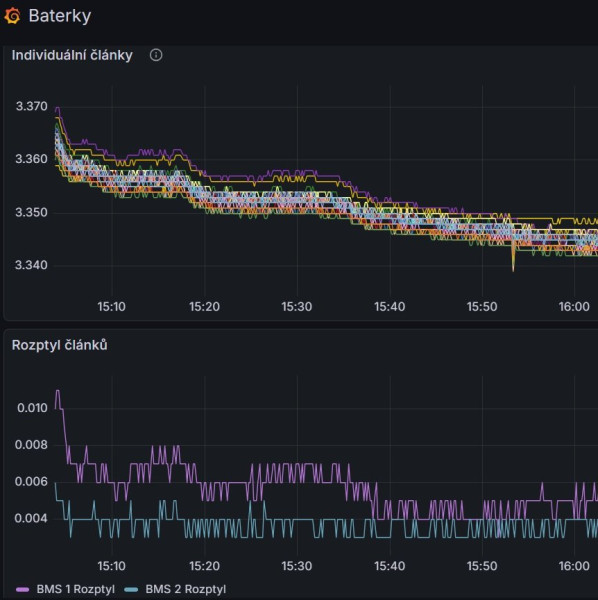This screenshot has height=600, width=598.
Task: Select the 0.006 axis label in Rozptyl chart
Action: pos(31,481)
